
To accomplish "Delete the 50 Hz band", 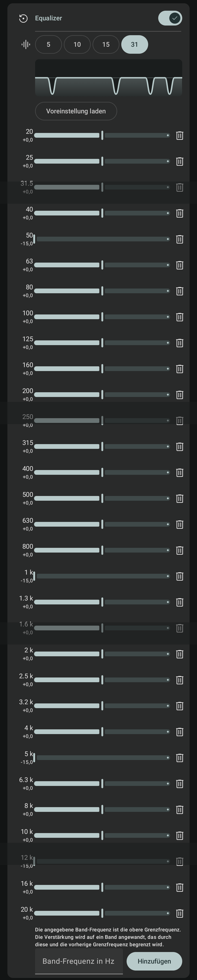I will click(x=180, y=239).
